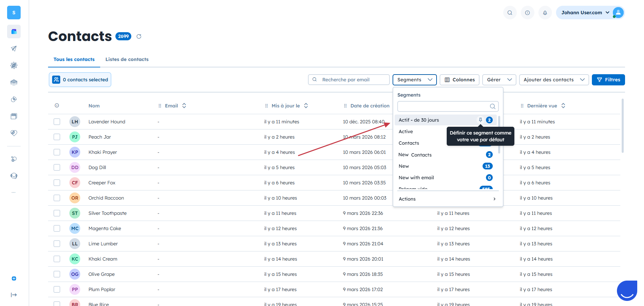Open the sidebar icon above the headset
Image resolution: width=644 pixels, height=306 pixels.
pyautogui.click(x=14, y=159)
